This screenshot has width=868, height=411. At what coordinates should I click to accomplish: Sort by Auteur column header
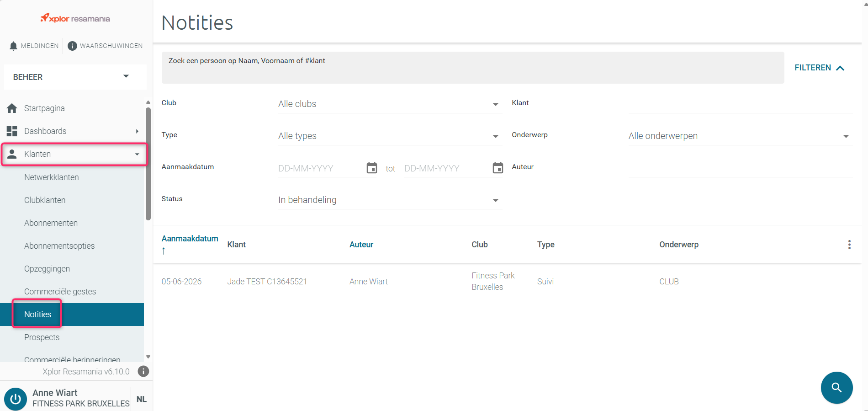pyautogui.click(x=361, y=245)
